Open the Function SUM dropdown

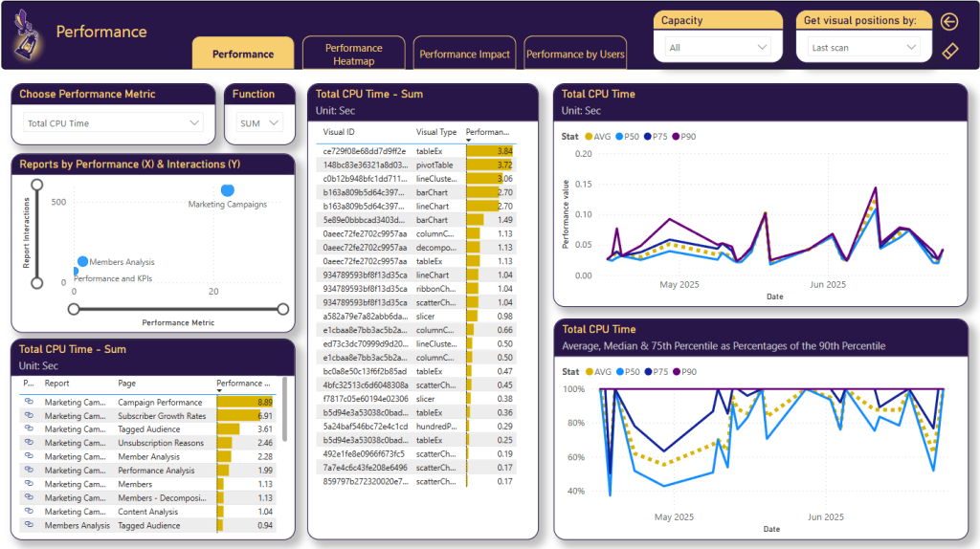[260, 123]
